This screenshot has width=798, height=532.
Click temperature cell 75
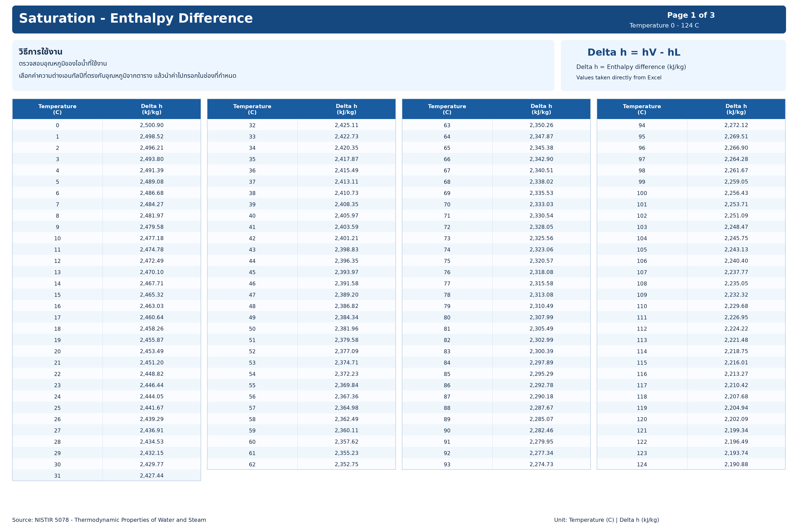(447, 261)
